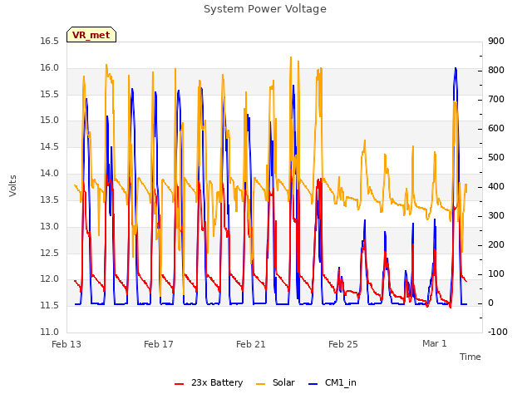
Task: Click the 13.5 left axis value
Action: (x=50, y=199)
